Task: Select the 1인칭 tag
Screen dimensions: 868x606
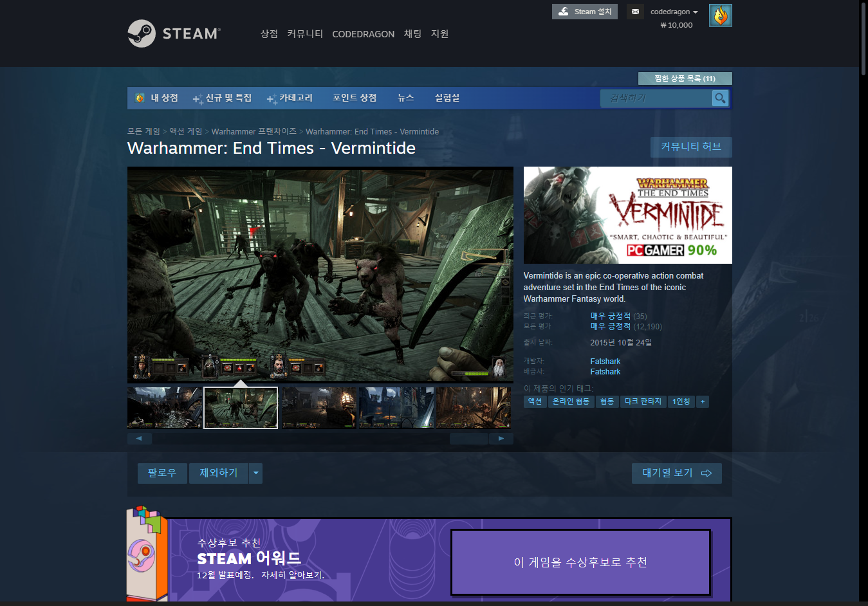Action: coord(681,401)
